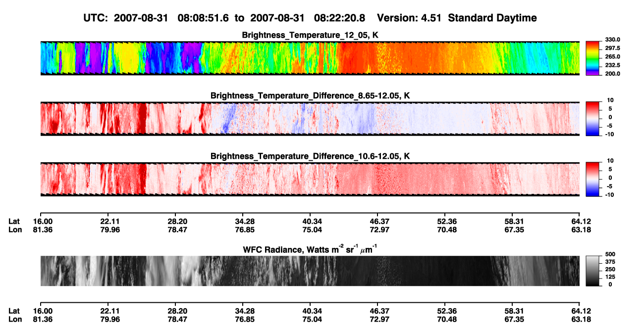Select the Brightness_Temperature_Difference_8.65-12.05, K title
Viewport: 644px width, 330px height.
[x=310, y=95]
